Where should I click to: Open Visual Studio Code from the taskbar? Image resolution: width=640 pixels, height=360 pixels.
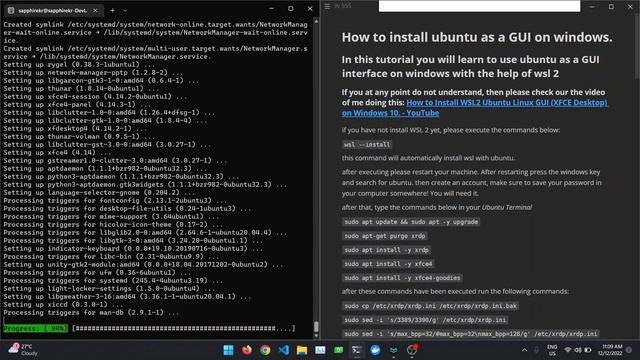pyautogui.click(x=284, y=350)
